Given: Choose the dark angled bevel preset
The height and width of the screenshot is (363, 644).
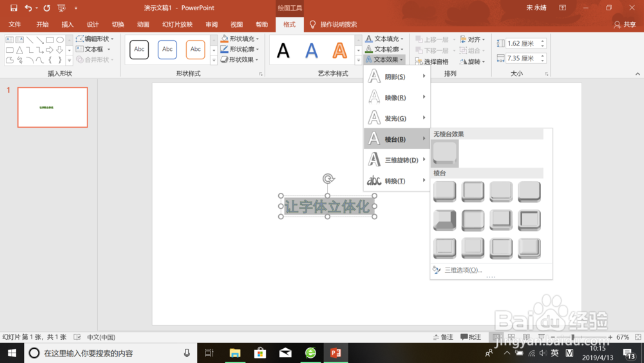Looking at the screenshot, I should tap(445, 220).
